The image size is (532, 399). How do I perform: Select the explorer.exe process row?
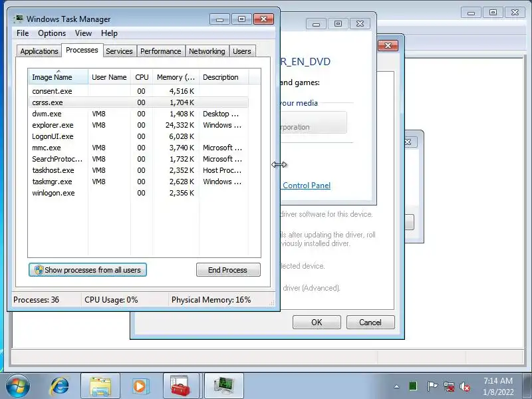coord(138,125)
